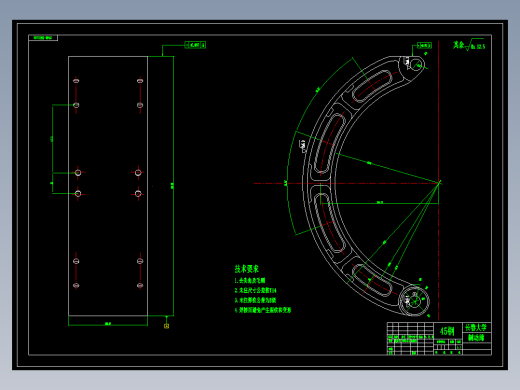Screen dimensions: 520x390
Task: Select the 长春大学 title block cell
Action: (x=476, y=328)
